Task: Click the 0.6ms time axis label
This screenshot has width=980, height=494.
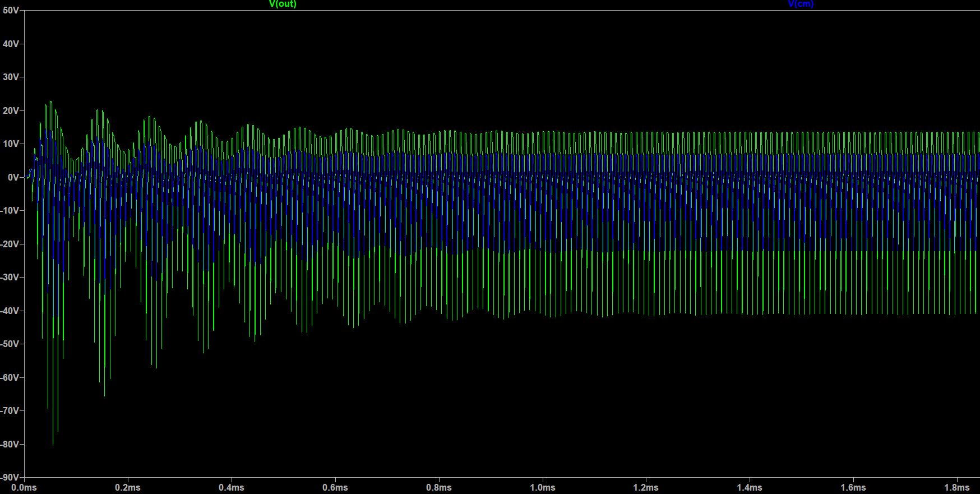Action: coord(335,488)
